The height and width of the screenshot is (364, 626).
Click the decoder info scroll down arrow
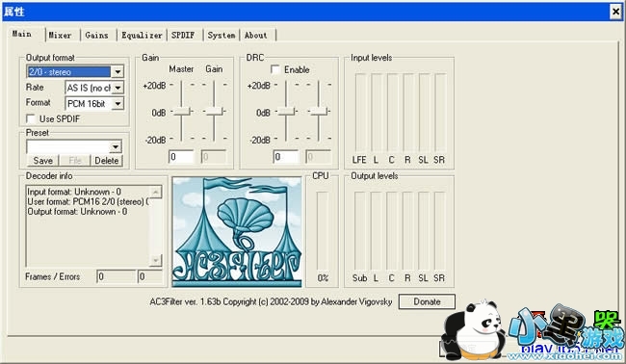coord(156,261)
